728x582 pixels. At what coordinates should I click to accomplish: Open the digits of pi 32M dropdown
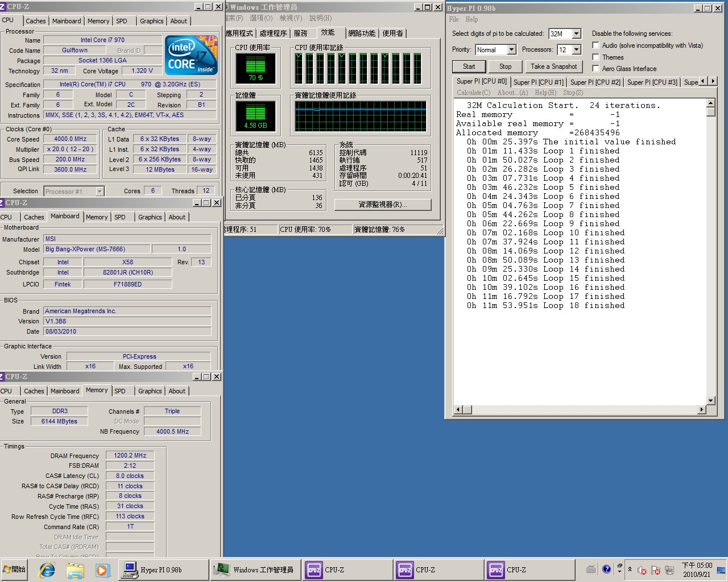click(x=576, y=34)
